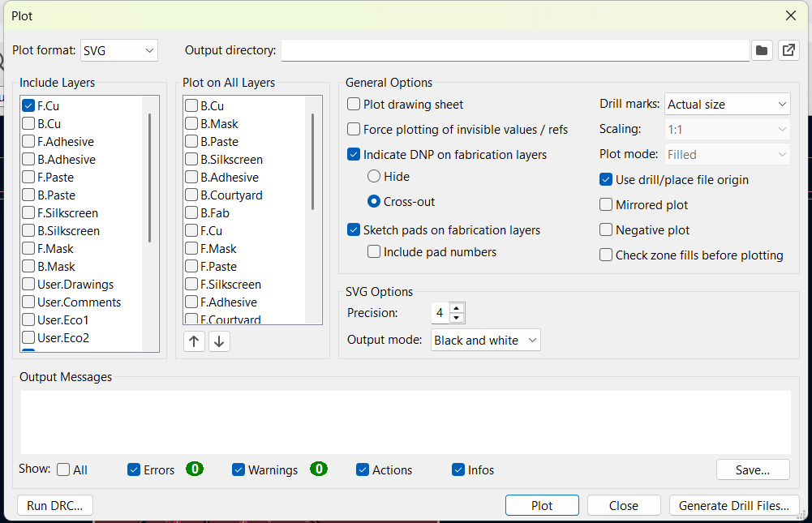This screenshot has width=812, height=523.
Task: Toggle Warnings message filter
Action: click(238, 469)
